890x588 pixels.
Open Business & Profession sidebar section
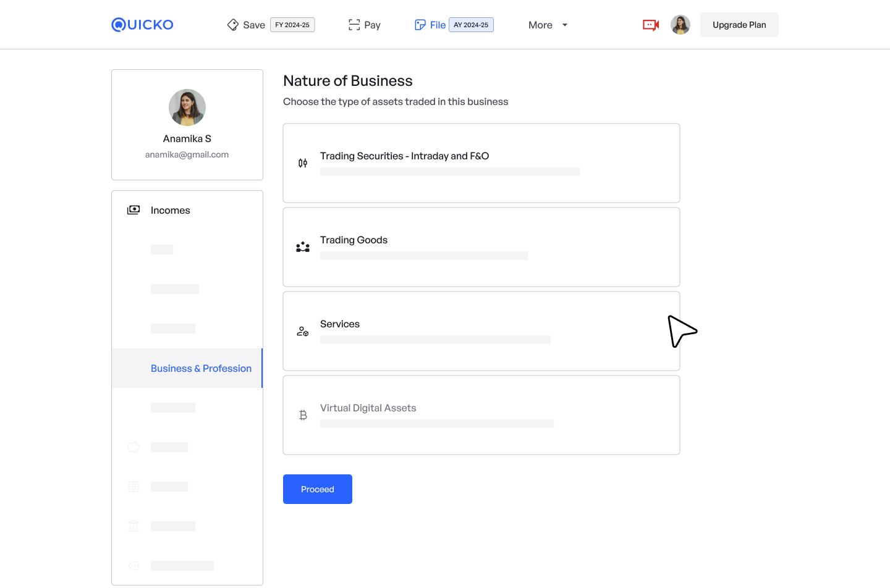201,368
